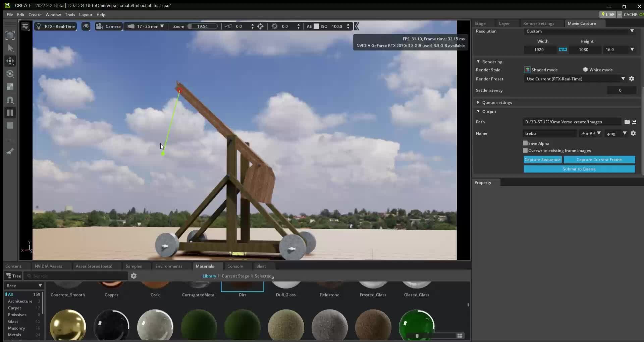Expand the Queue settings section
644x342 pixels.
tap(479, 102)
